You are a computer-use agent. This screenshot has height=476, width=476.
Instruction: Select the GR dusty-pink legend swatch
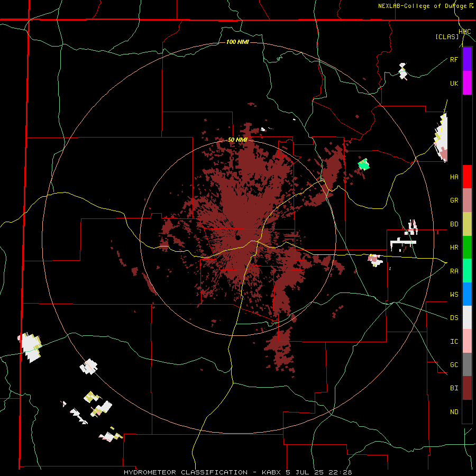point(467,200)
